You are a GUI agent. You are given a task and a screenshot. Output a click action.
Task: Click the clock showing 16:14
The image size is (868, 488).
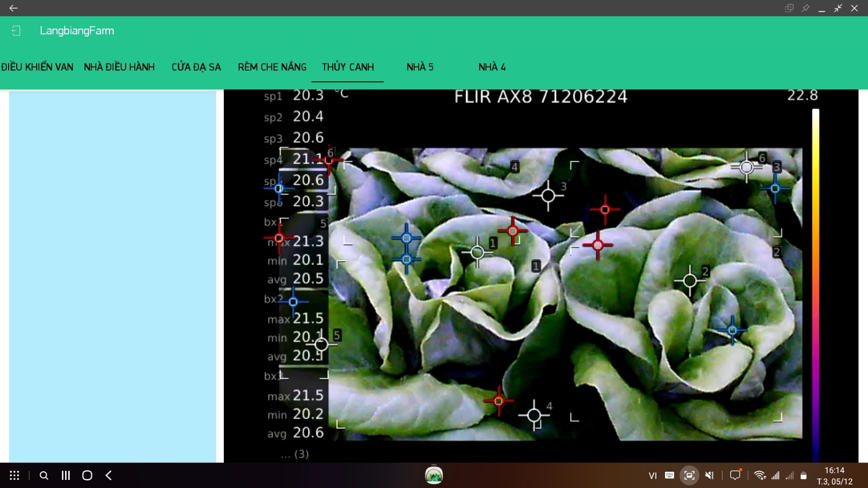834,471
